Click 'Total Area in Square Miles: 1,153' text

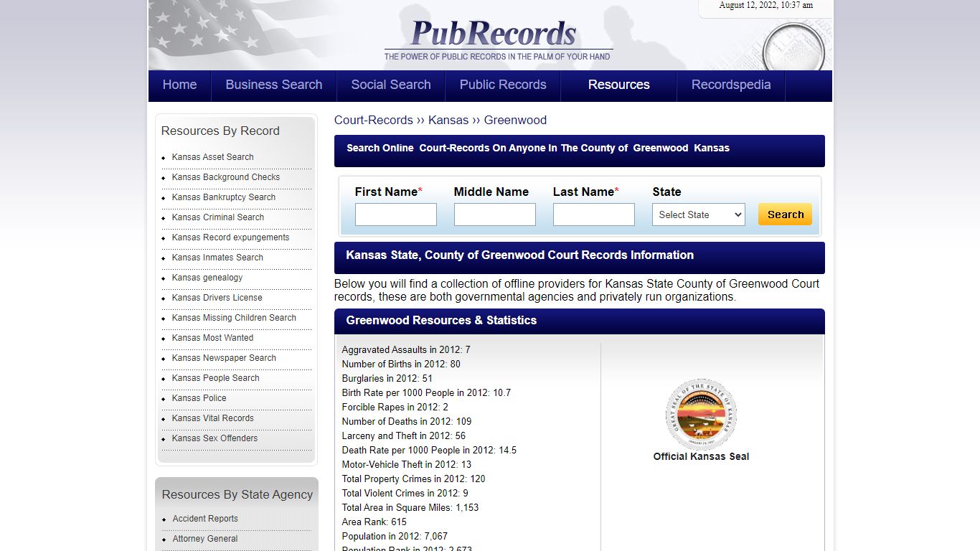[x=410, y=508]
